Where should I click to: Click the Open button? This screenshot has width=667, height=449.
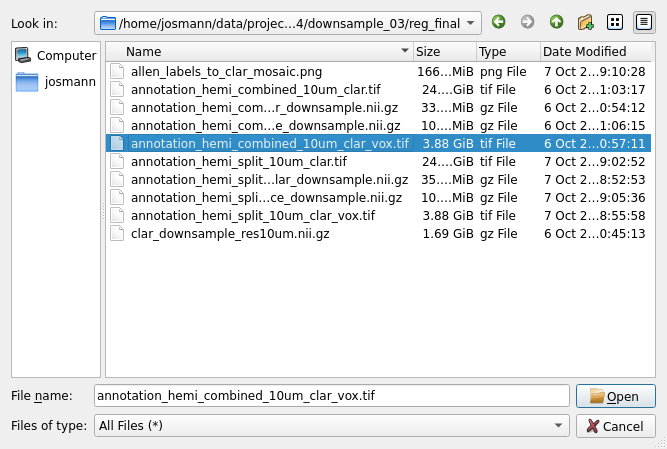coord(616,396)
